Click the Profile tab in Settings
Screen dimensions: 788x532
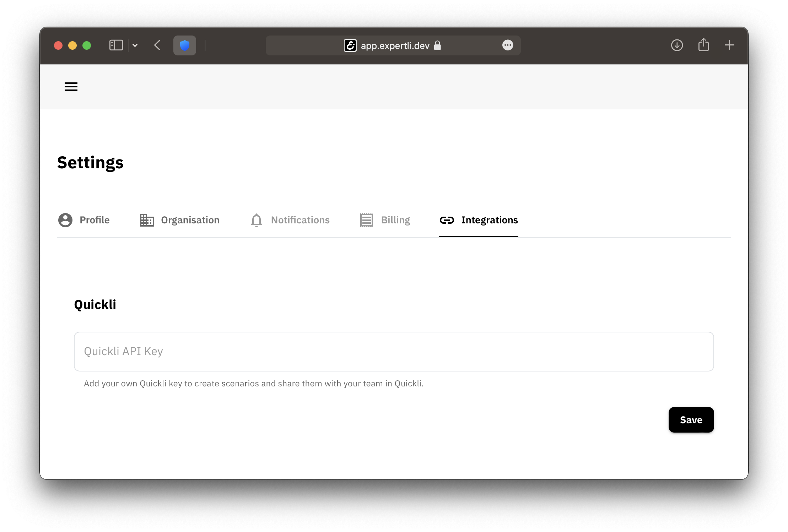[84, 220]
